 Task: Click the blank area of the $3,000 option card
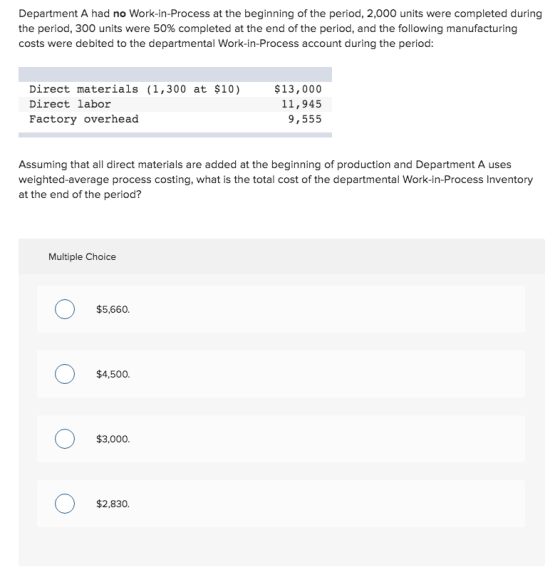pyautogui.click(x=327, y=439)
